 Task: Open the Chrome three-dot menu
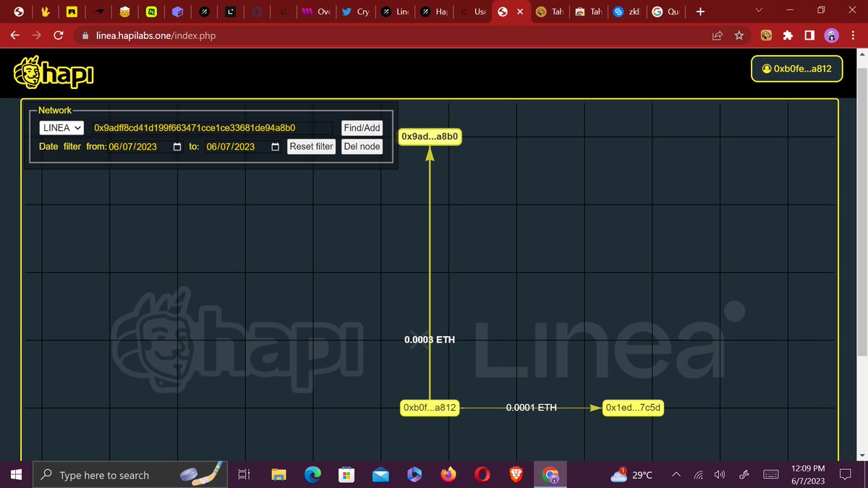pos(854,35)
